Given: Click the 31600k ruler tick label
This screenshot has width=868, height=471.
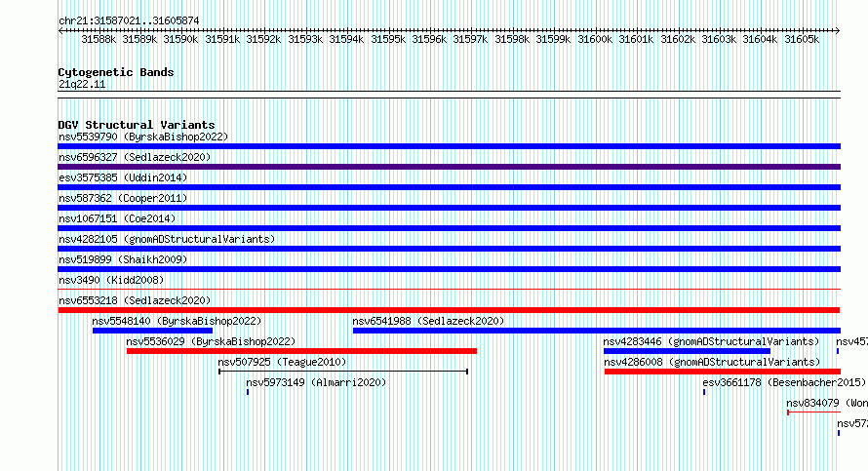Looking at the screenshot, I should pyautogui.click(x=595, y=39).
